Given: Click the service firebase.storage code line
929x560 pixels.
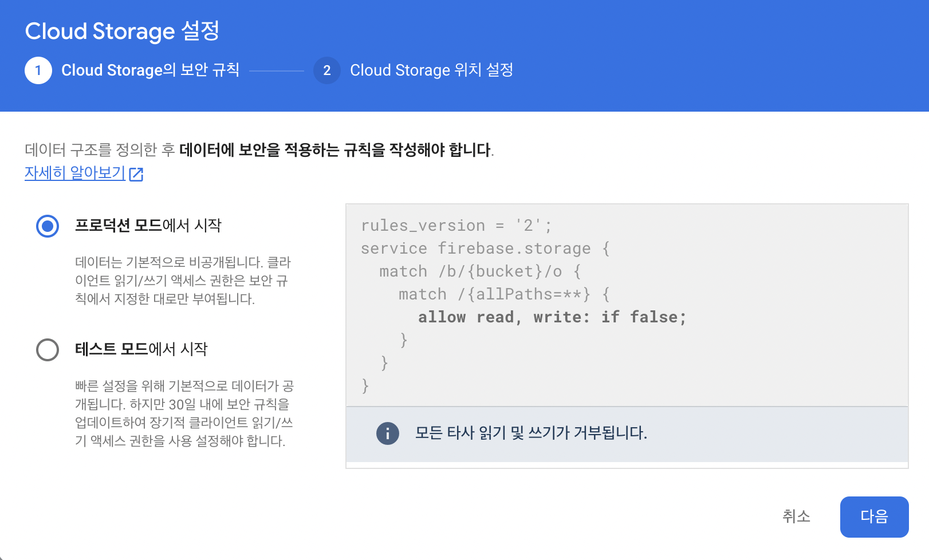Looking at the screenshot, I should [486, 249].
